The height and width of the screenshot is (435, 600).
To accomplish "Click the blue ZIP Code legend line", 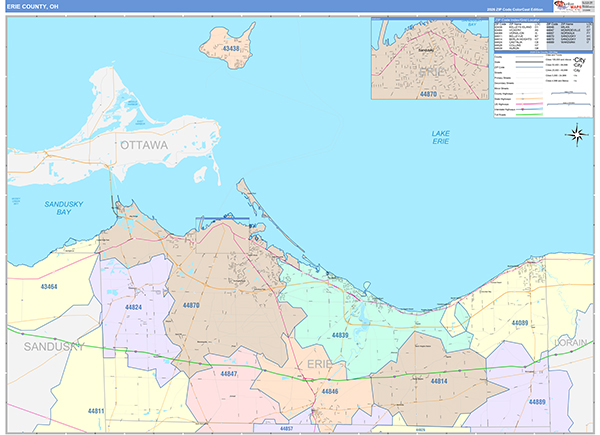I will coord(529,67).
